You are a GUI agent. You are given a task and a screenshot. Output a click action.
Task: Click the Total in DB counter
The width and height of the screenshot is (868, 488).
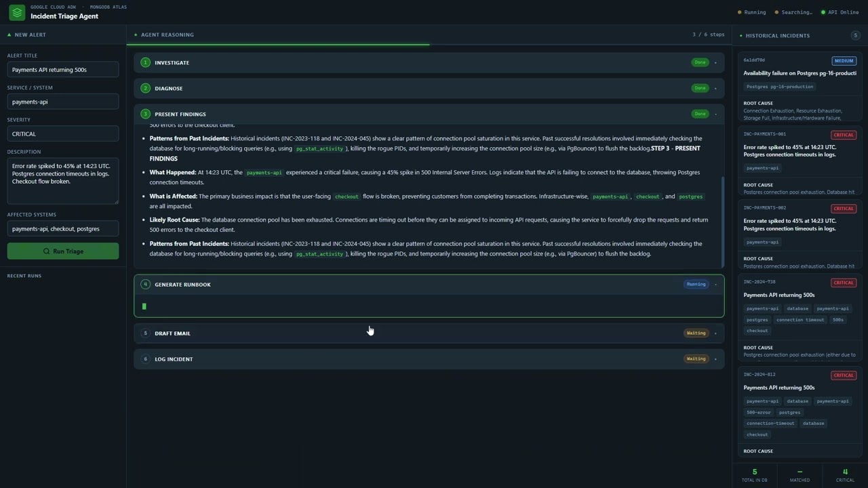click(755, 475)
